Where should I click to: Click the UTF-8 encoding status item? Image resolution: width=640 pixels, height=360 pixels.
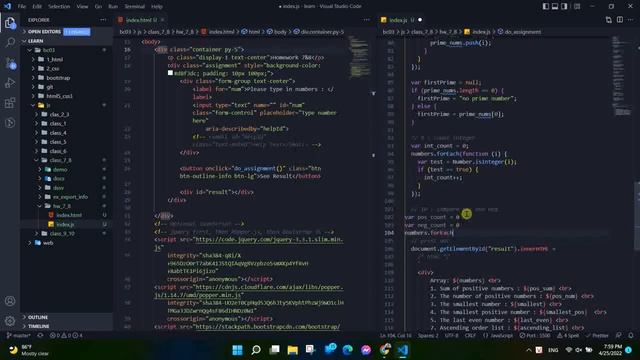click(451, 336)
